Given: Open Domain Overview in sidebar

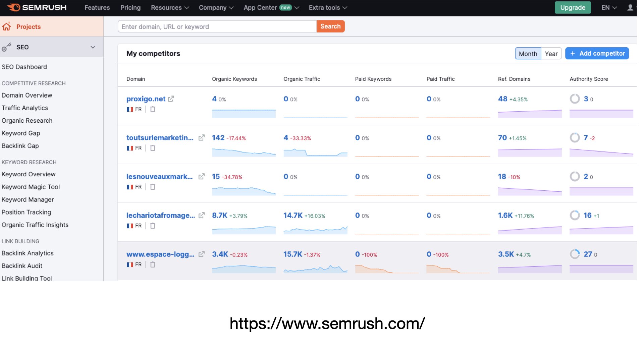Looking at the screenshot, I should click(27, 95).
